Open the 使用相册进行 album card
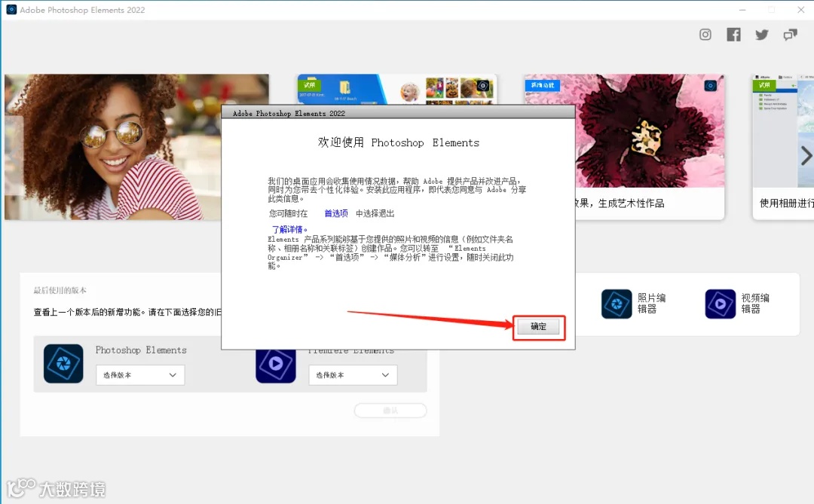This screenshot has width=814, height=504. [783, 147]
